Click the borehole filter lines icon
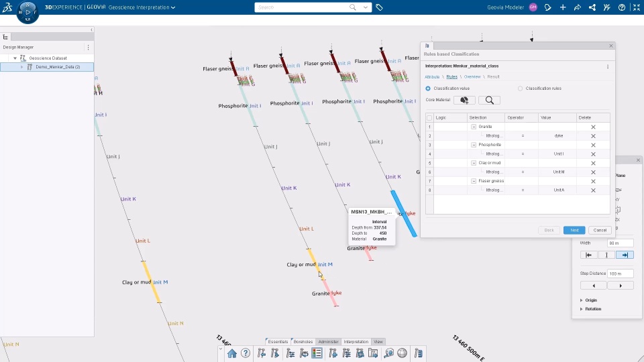644x362 pixels. [347, 353]
